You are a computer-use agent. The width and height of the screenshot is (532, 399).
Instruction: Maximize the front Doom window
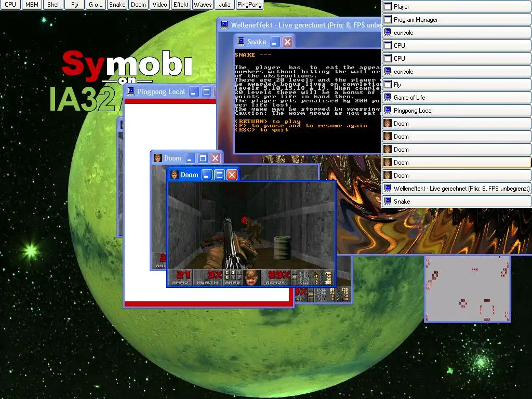(x=219, y=175)
